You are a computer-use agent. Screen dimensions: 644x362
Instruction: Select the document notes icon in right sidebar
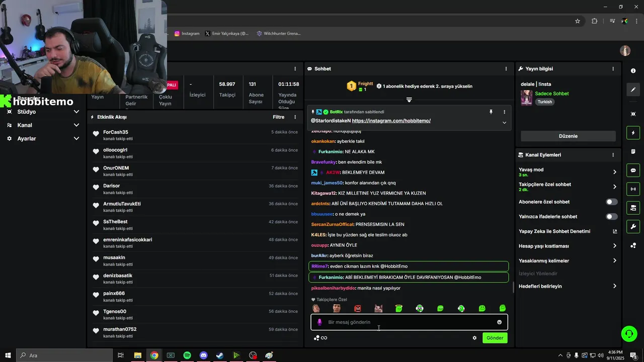pyautogui.click(x=633, y=151)
